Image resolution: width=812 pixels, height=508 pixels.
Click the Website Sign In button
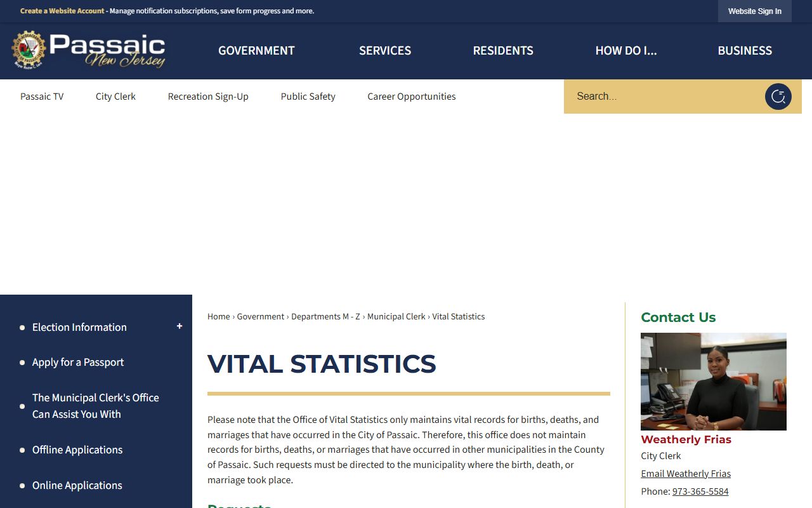[x=754, y=11]
